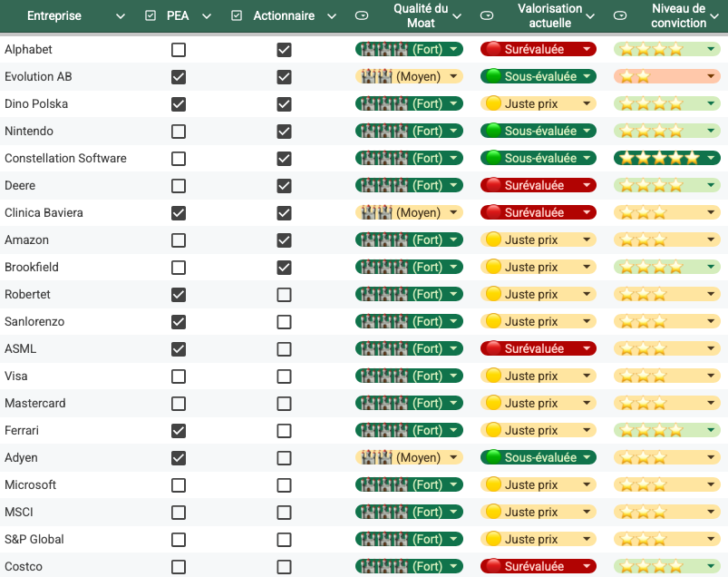Screen dimensions: 728x577
Task: Uncheck the Actionnaire box for Alphabet
Action: (x=284, y=50)
